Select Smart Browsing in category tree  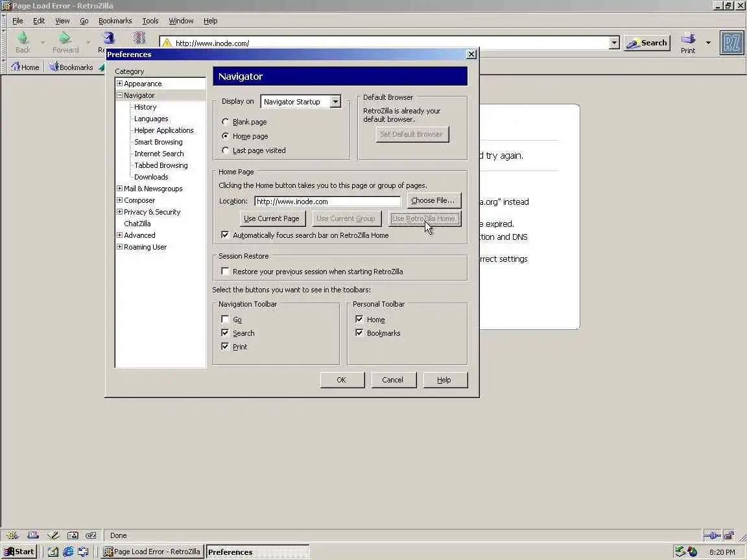point(158,142)
